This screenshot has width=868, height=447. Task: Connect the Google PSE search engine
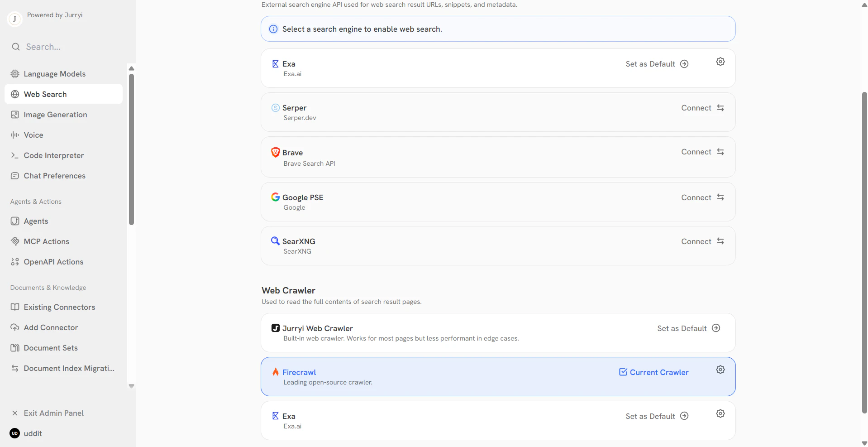click(x=696, y=197)
